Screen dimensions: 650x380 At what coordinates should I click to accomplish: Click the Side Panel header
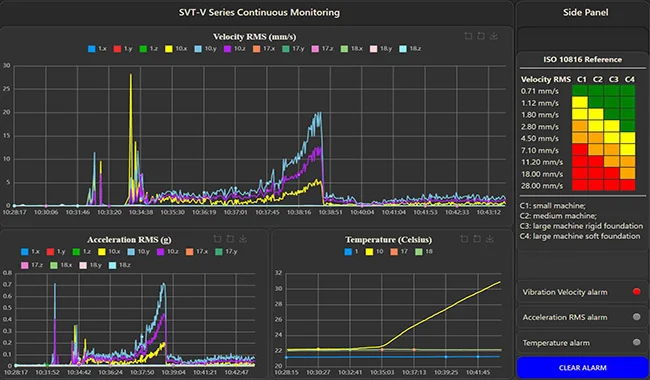point(585,12)
